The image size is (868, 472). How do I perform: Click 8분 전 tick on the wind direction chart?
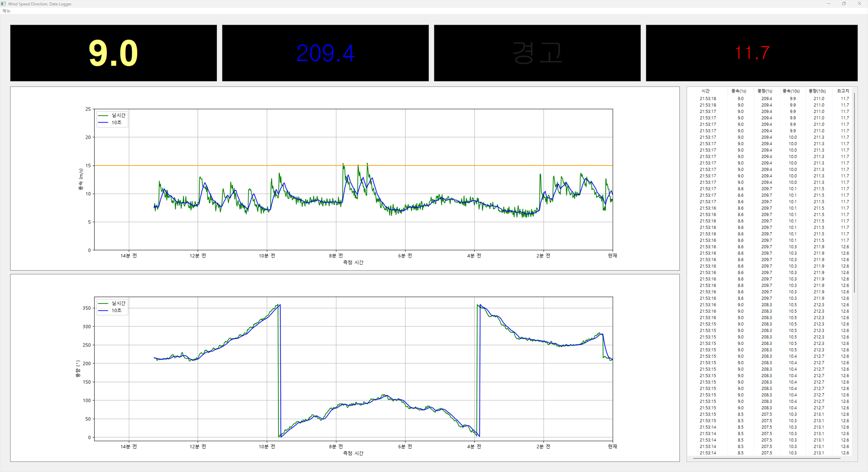(336, 447)
